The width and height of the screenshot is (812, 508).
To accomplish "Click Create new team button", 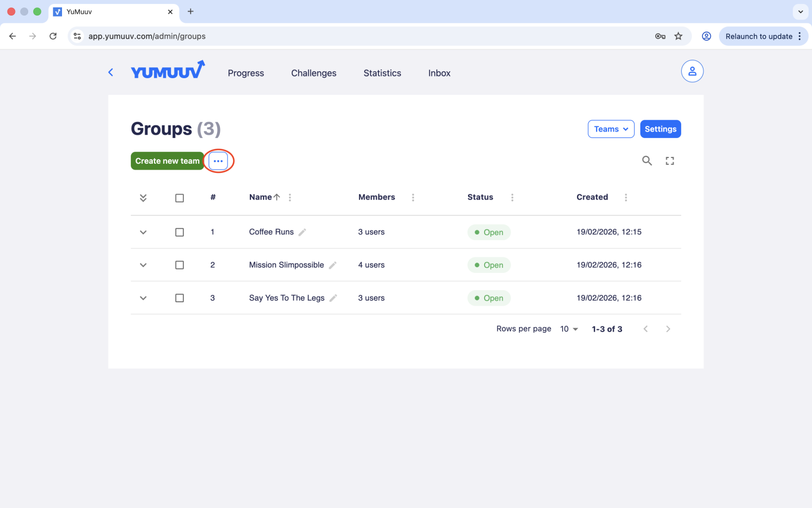I will click(x=167, y=161).
